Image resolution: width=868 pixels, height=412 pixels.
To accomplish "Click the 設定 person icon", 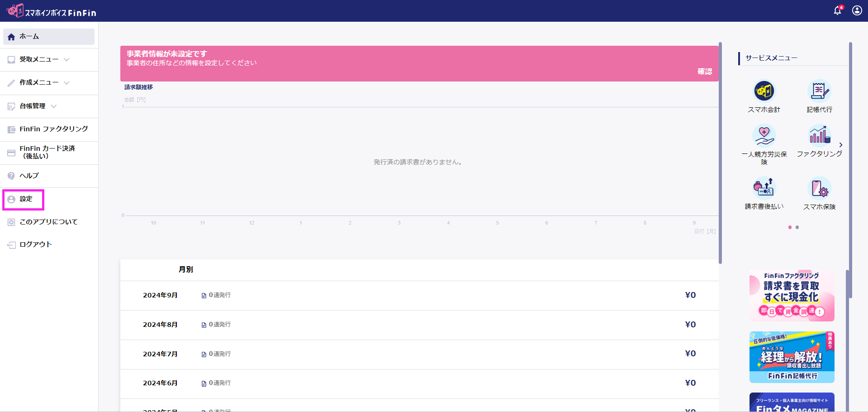I will click(x=11, y=199).
